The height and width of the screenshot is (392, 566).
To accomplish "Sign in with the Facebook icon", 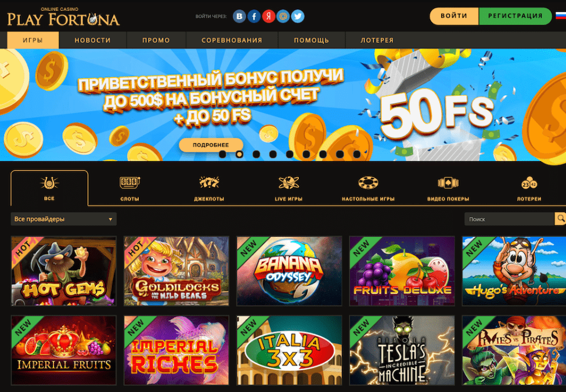I will 254,16.
